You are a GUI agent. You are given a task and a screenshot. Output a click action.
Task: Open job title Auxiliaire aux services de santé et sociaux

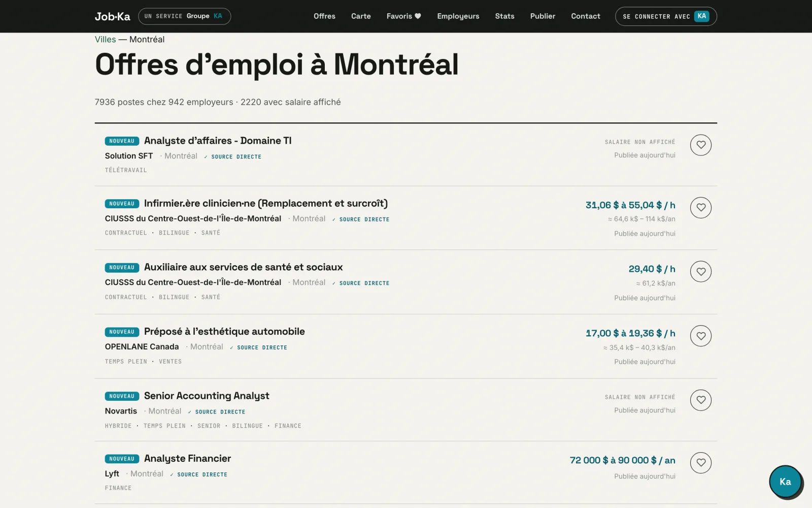tap(244, 267)
